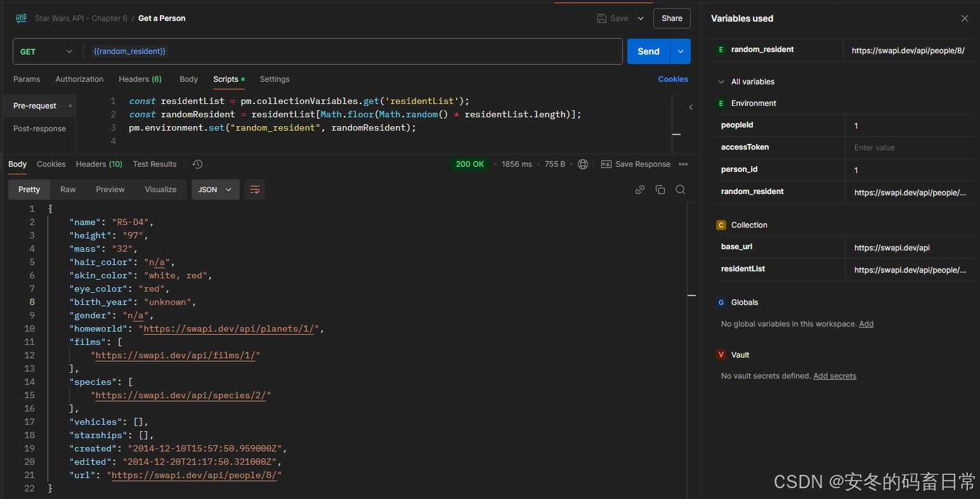Click the Globals section icon
Screen dimensions: 980x499
tap(721, 302)
